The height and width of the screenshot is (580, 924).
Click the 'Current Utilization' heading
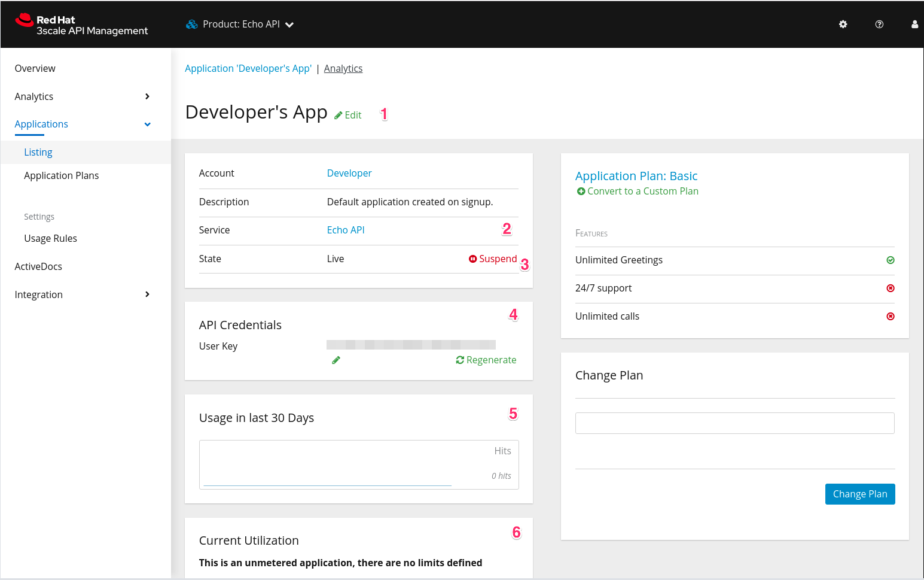coord(249,540)
